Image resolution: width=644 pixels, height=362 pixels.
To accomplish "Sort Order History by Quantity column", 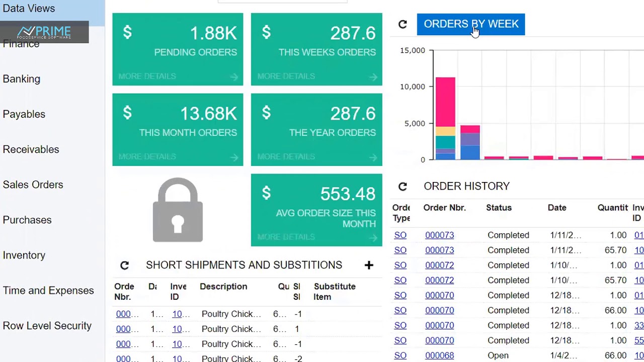I will 613,208.
